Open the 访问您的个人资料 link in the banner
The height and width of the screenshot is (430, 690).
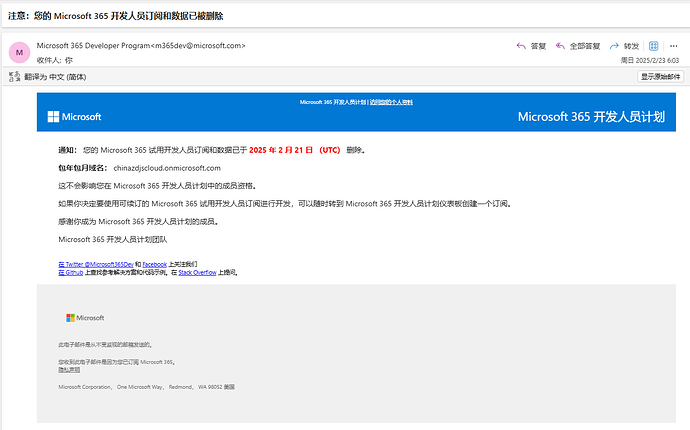coord(391,102)
